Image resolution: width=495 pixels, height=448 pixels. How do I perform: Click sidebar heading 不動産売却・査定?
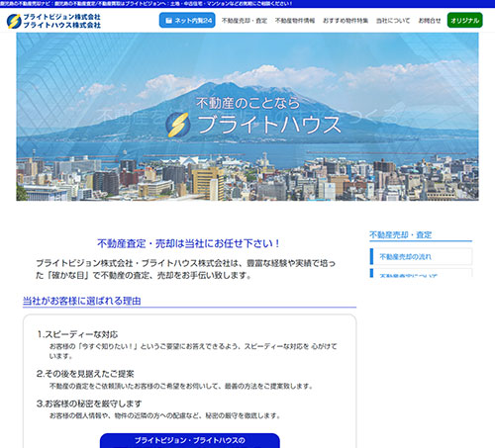(x=400, y=235)
